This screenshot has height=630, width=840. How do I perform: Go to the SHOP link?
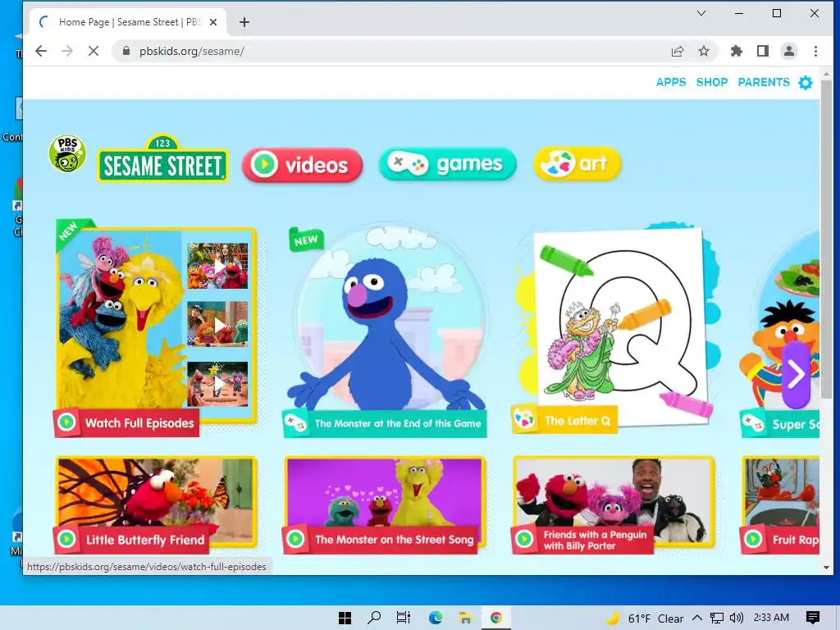(712, 82)
